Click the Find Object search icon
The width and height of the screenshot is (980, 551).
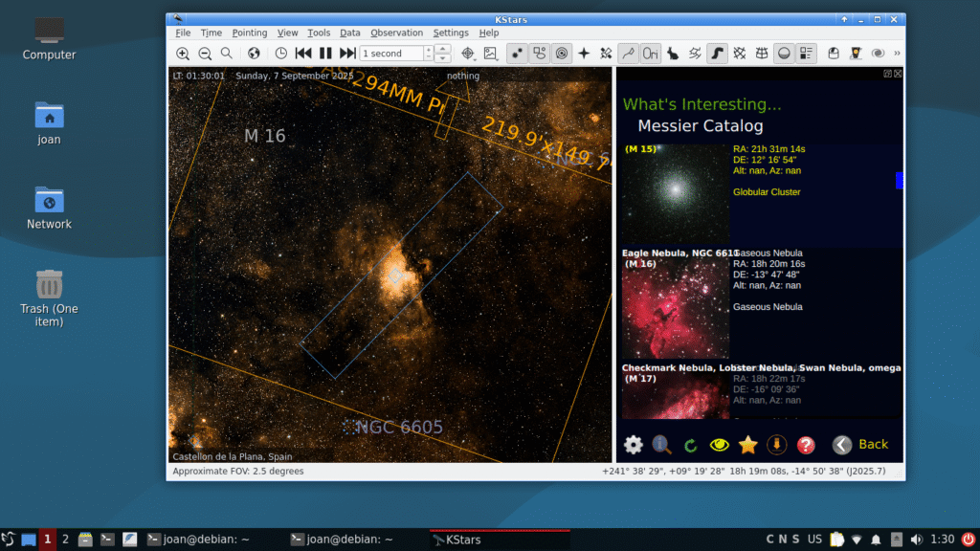[x=227, y=54]
